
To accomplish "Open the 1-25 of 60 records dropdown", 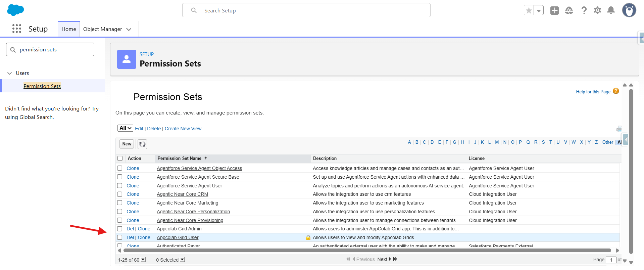I will point(143,260).
